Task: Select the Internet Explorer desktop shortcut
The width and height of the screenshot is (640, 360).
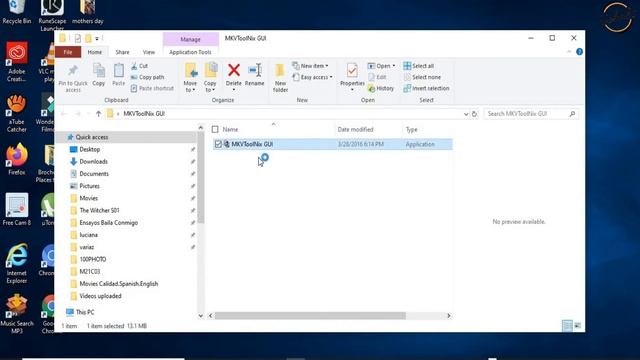Action: coord(16,264)
